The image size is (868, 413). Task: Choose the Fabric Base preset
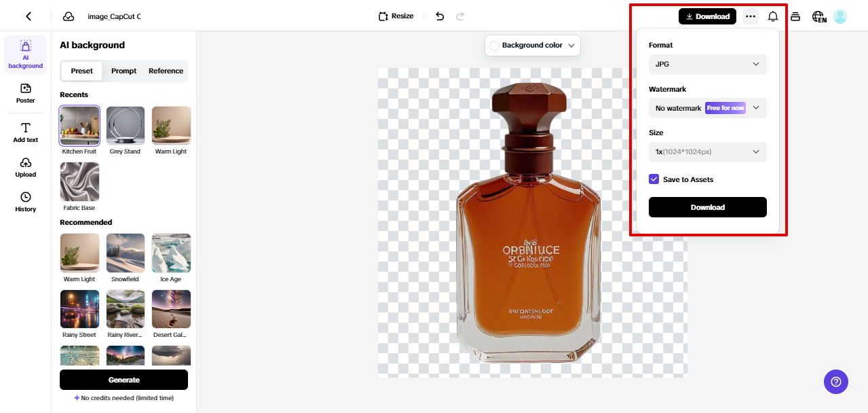pos(79,182)
